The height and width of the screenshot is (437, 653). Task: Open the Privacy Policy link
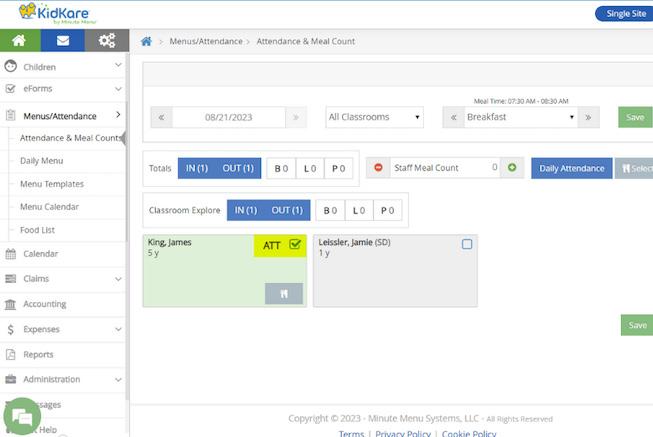(x=403, y=433)
